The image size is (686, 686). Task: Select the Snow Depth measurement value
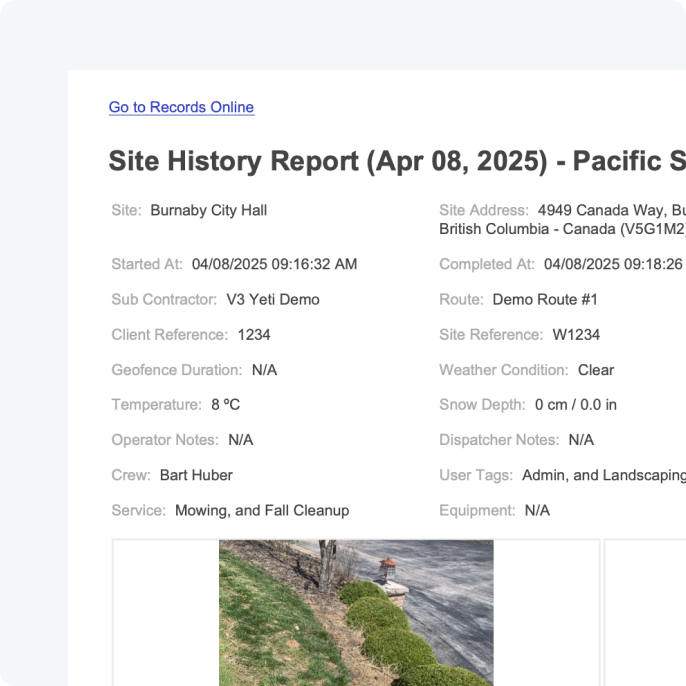click(576, 405)
